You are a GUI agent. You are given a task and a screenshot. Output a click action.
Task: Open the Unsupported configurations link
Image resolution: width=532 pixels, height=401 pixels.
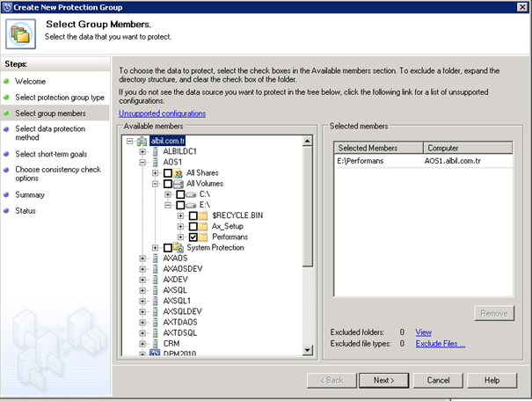tap(162, 113)
